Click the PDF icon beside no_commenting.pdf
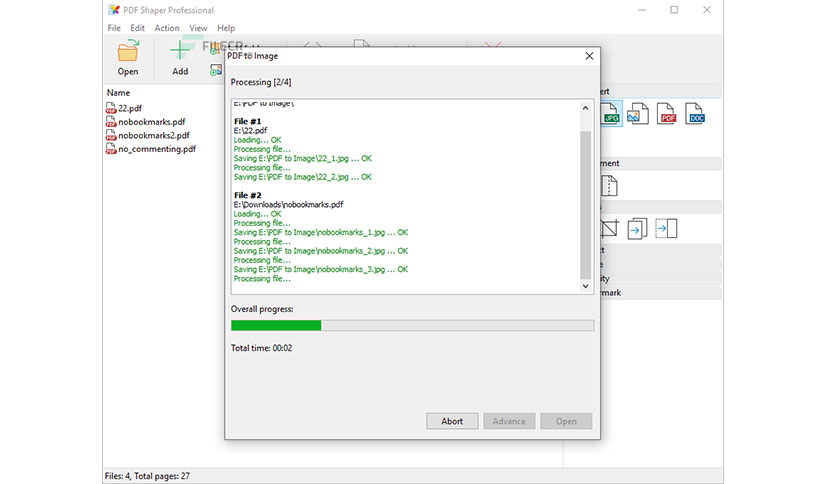The image size is (836, 484). [x=111, y=149]
